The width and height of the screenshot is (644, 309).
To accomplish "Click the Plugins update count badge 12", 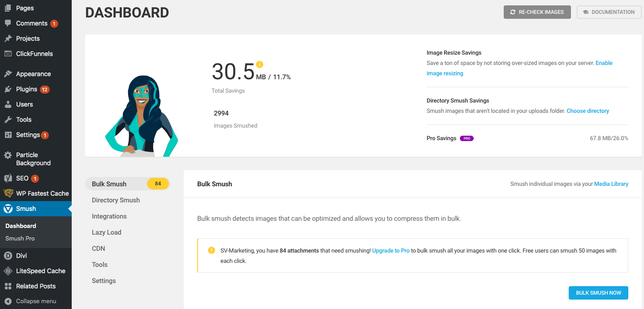I will [x=45, y=90].
